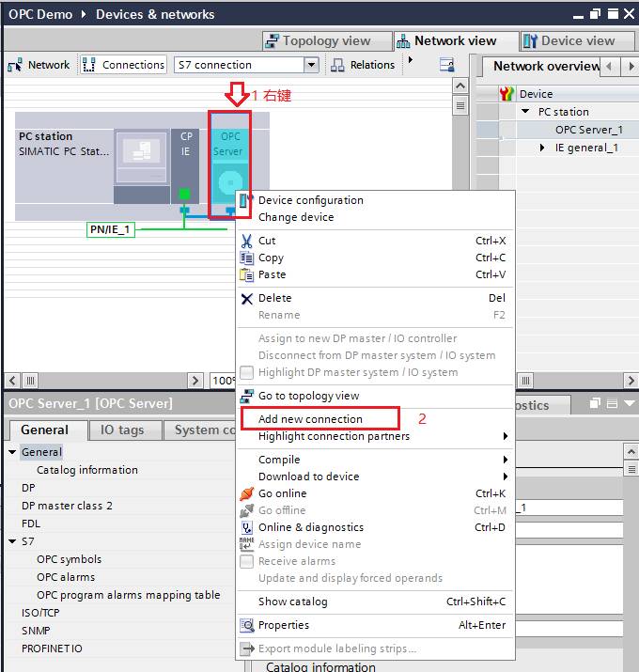Image resolution: width=639 pixels, height=672 pixels.
Task: Switch to the Topology view tab
Action: click(x=327, y=40)
